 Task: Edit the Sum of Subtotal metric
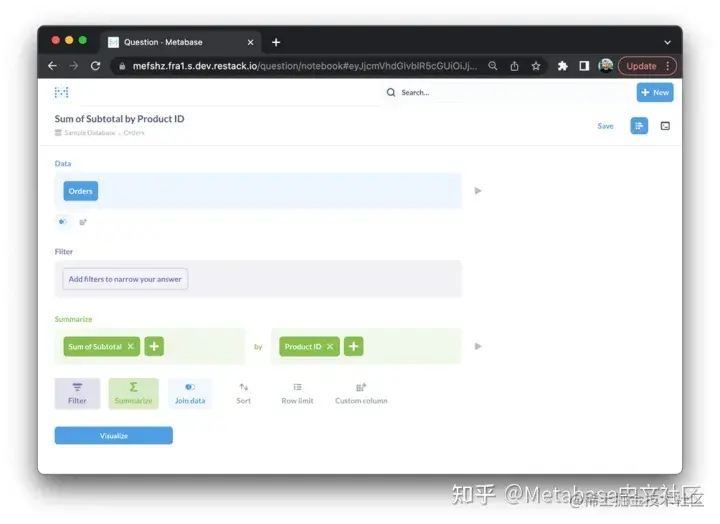point(95,347)
